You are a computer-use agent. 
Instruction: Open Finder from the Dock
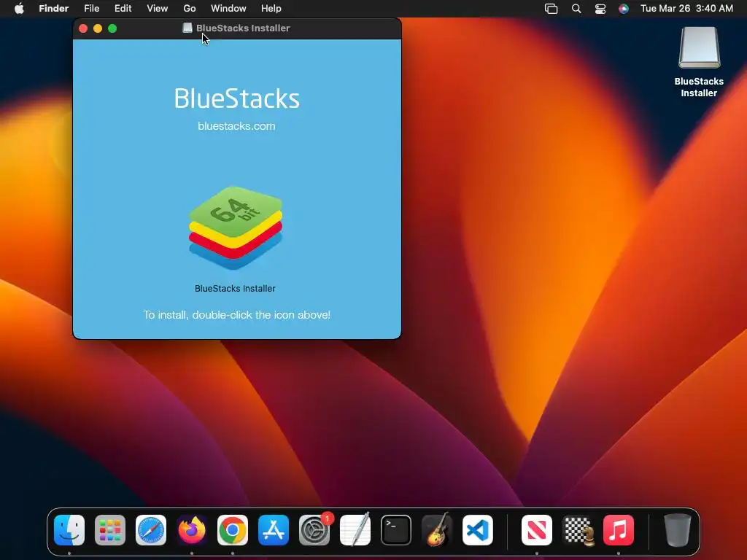(69, 529)
